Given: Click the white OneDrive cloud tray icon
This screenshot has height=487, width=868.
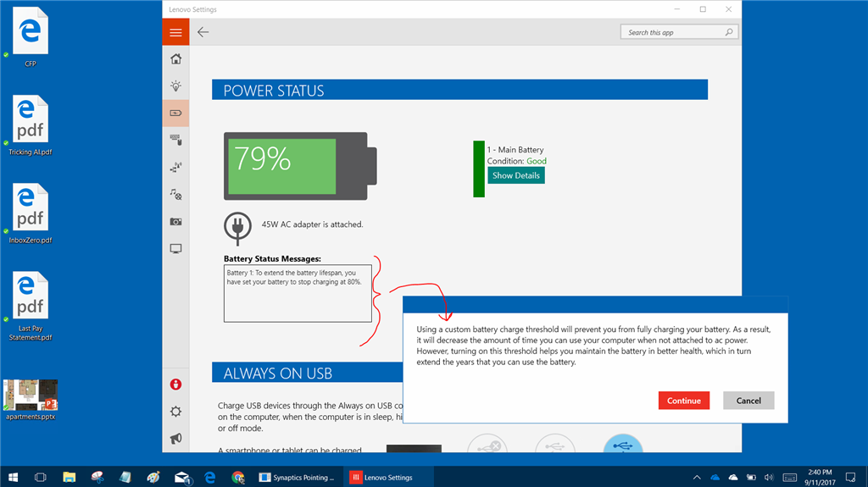Looking at the screenshot, I should pyautogui.click(x=733, y=477).
